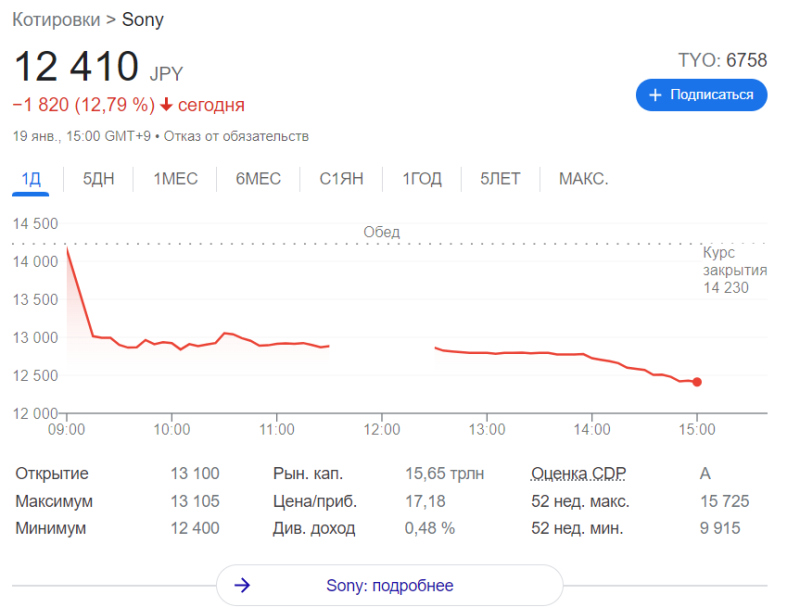Open the 1МЕС chart range
800x607 pixels.
tap(176, 179)
